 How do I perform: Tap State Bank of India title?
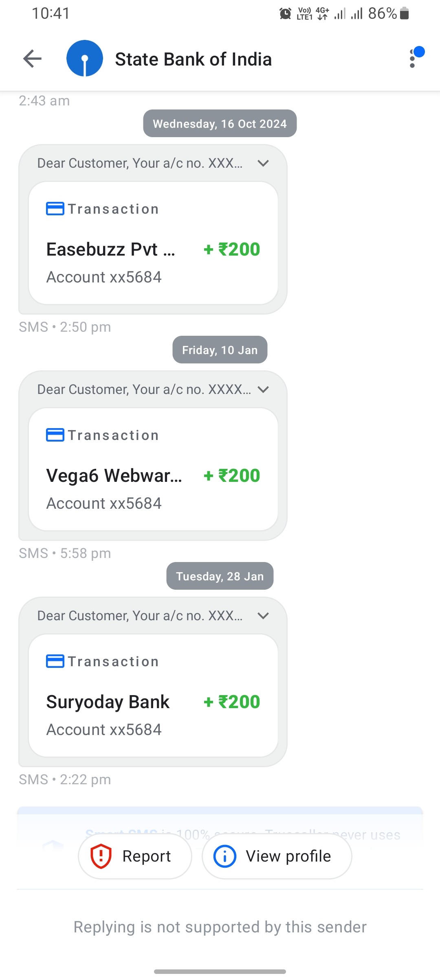(x=194, y=59)
